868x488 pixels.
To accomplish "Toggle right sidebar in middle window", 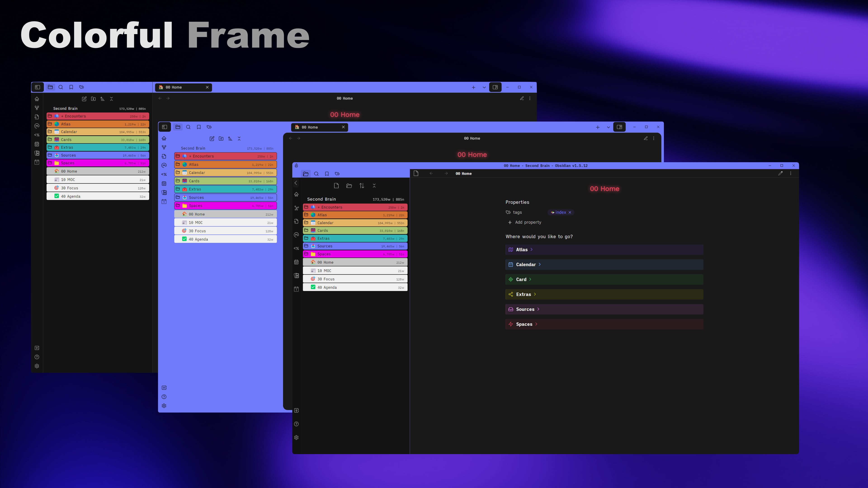I will point(619,127).
